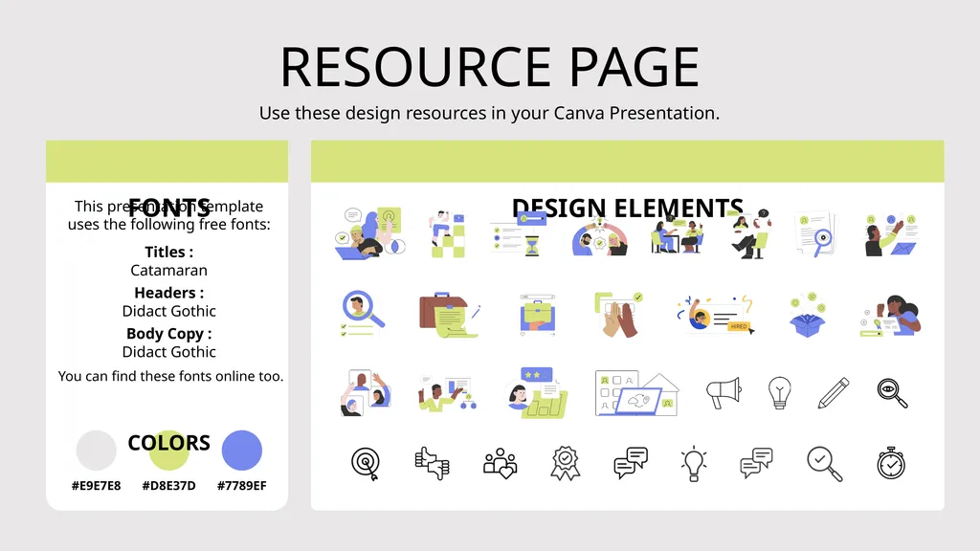
Task: Select the two people at desk illustration
Action: [x=677, y=235]
